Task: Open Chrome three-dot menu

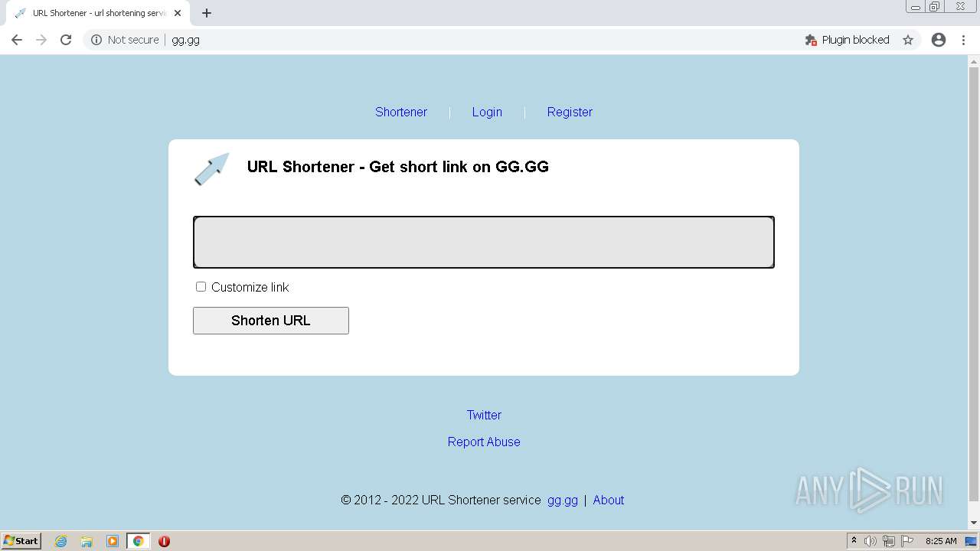Action: point(964,40)
